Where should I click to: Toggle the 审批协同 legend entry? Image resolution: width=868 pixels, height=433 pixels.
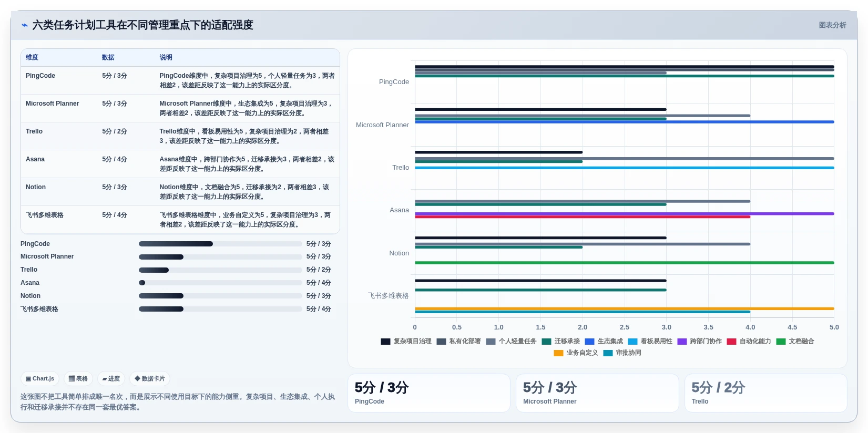coord(622,353)
